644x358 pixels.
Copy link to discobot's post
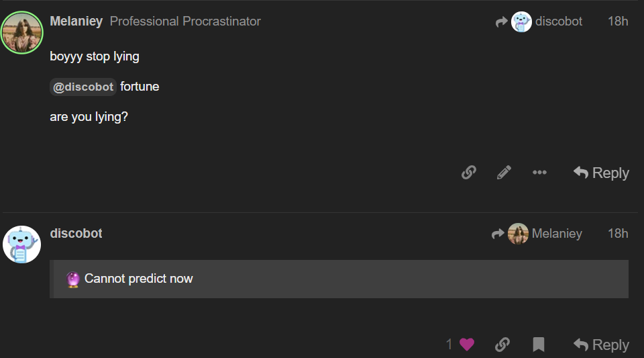pos(502,345)
